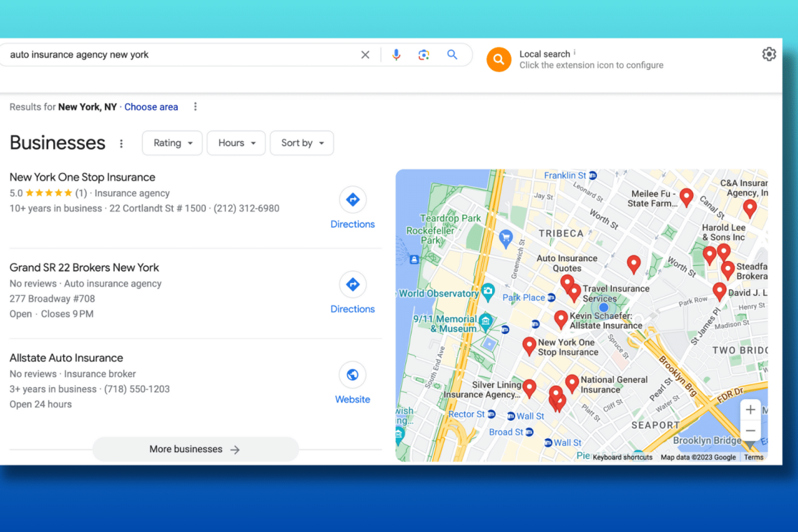This screenshot has height=532, width=798.
Task: Click the orange Local search extension icon
Action: click(x=498, y=59)
